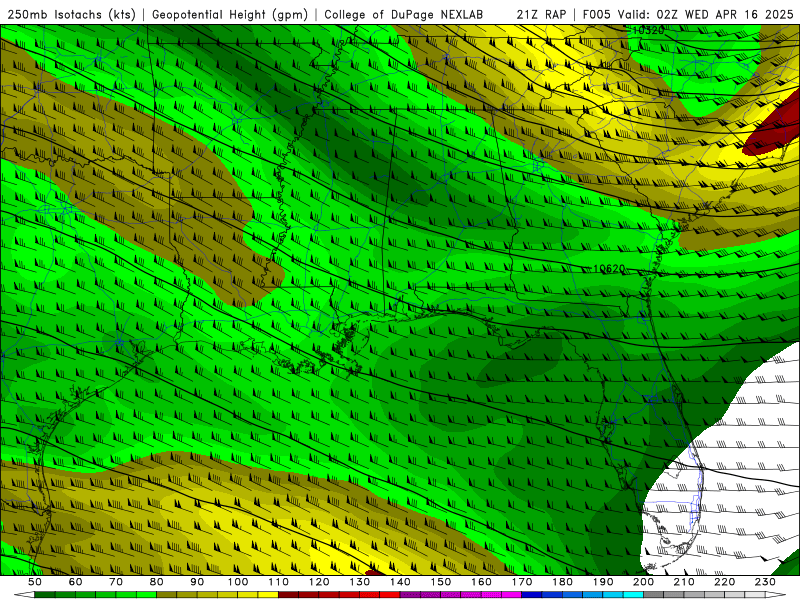The height and width of the screenshot is (600, 800).
Task: Click the 50 value on the color scale
Action: pos(34,582)
